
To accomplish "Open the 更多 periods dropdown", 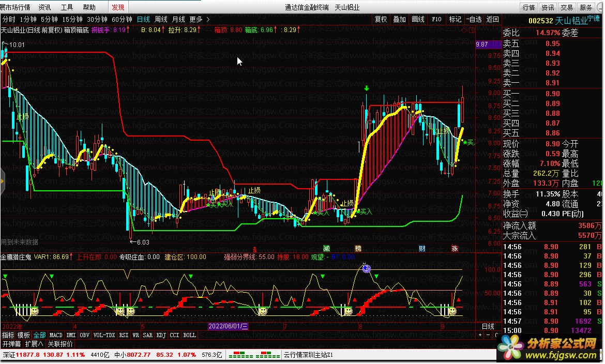I will [195, 19].
